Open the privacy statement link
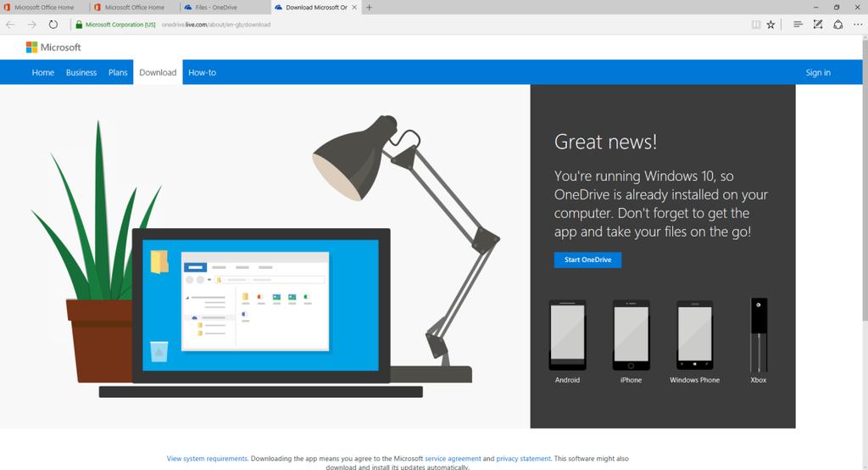Viewport: 868px width, 470px height. pos(523,458)
